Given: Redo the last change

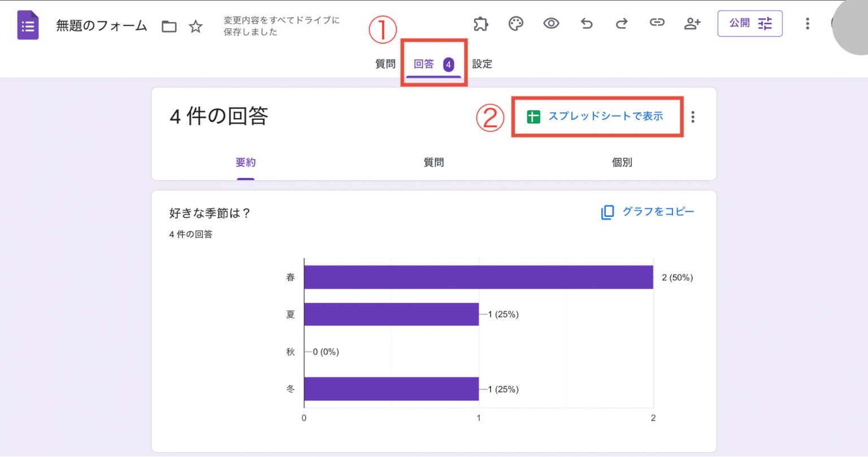Looking at the screenshot, I should pos(621,23).
